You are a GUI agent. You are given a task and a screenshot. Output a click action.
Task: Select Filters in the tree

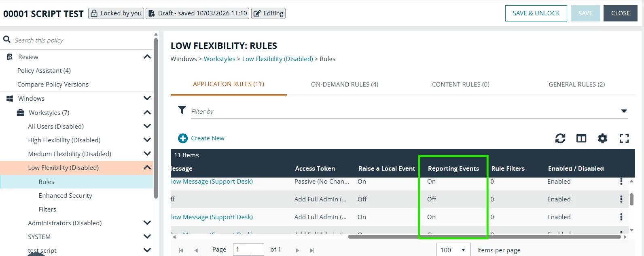pos(47,209)
